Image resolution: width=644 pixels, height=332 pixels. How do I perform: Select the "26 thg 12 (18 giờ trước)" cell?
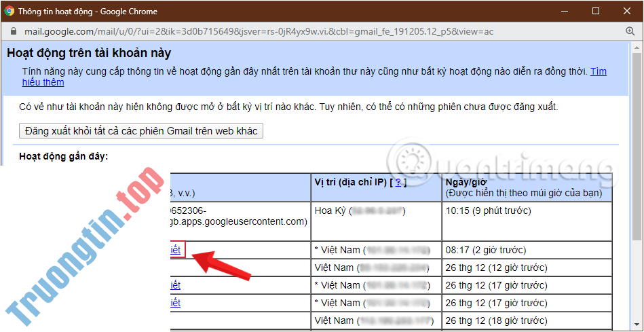527,320
